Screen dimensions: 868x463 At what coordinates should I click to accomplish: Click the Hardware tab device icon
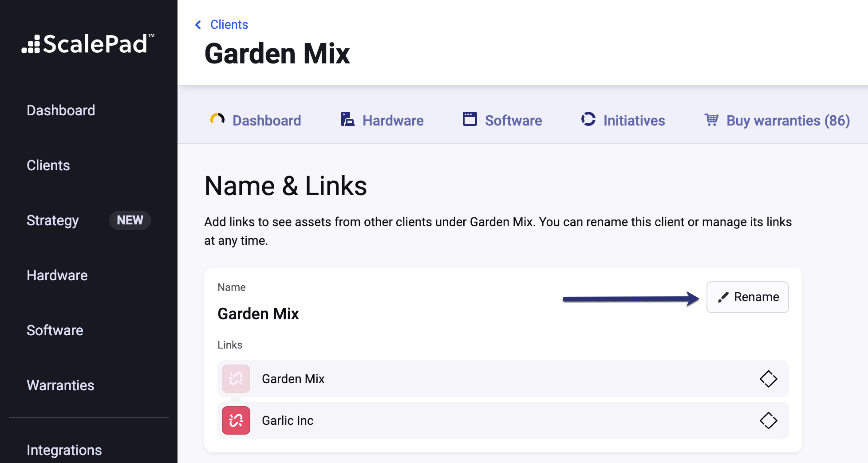point(347,119)
